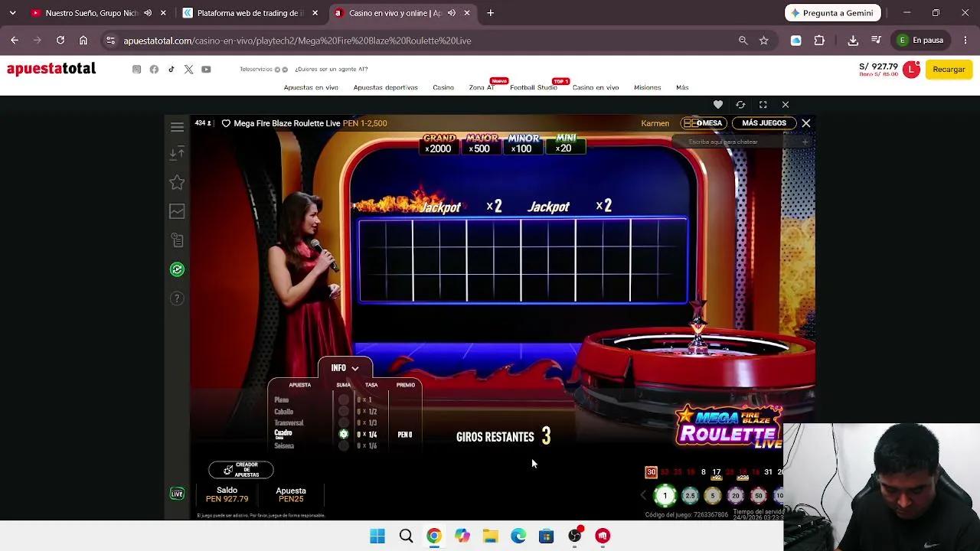Screen dimensions: 980x551
Task: Click the MÁS JUEGOS button
Action: point(763,123)
